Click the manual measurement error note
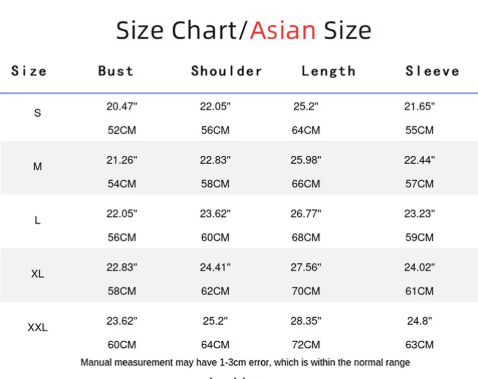The image size is (478, 379). [245, 362]
